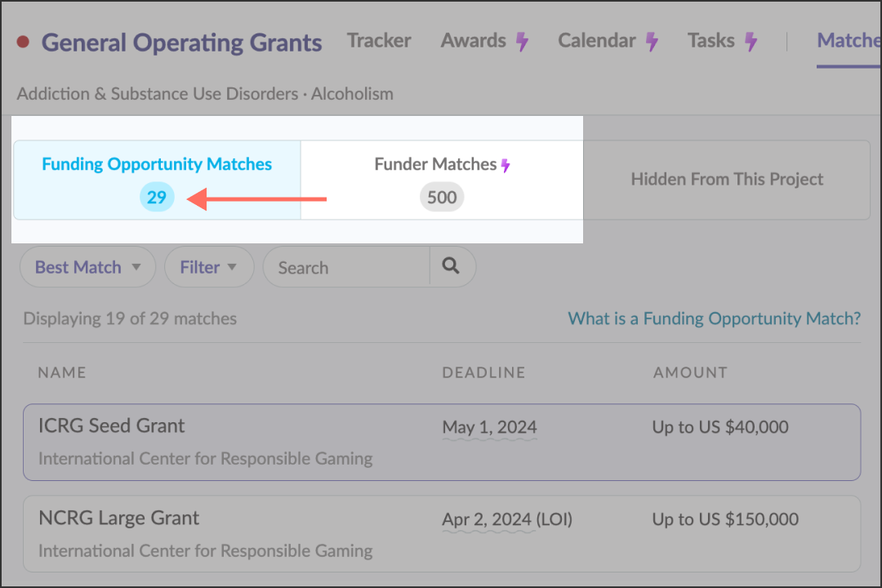This screenshot has width=882, height=588.
Task: View Hidden From This Project items
Action: click(726, 179)
